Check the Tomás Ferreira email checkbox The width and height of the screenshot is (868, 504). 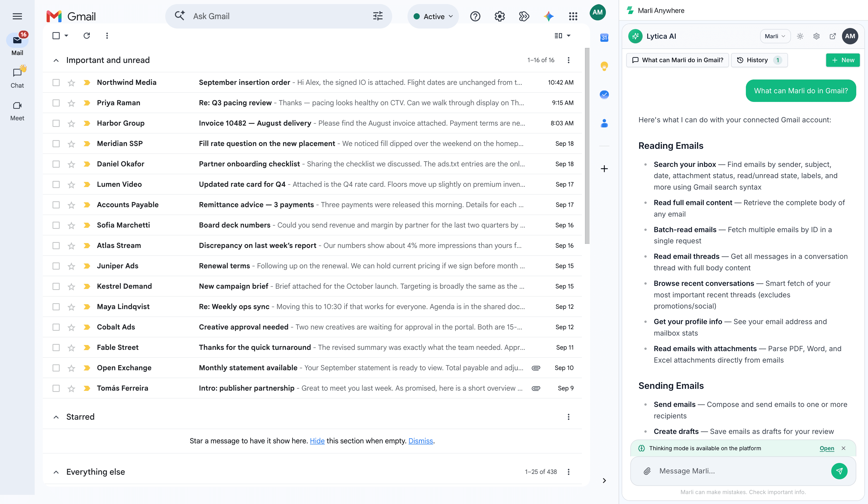(x=56, y=388)
